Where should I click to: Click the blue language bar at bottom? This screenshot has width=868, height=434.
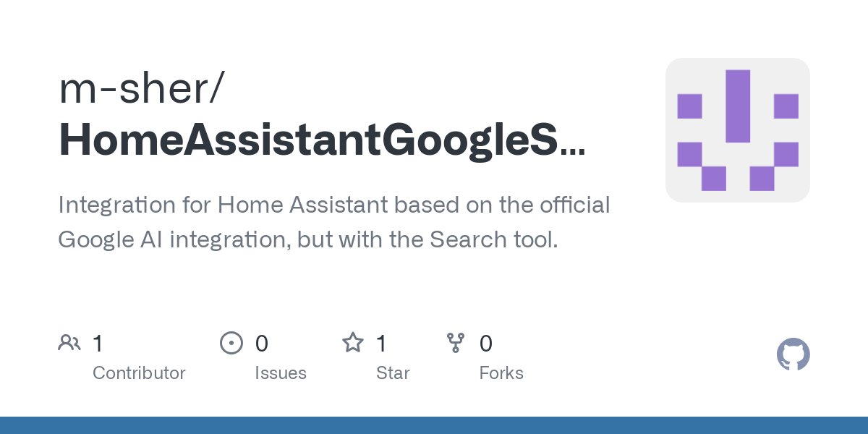click(434, 425)
